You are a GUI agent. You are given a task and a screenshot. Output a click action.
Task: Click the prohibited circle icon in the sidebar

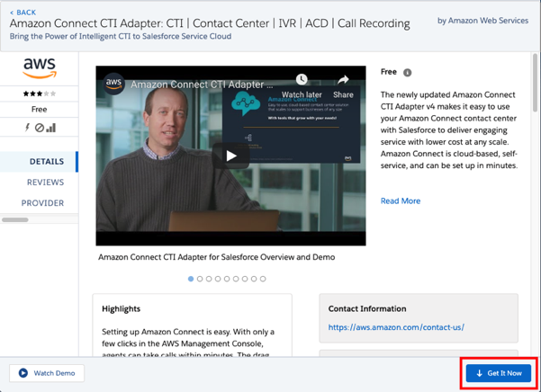40,128
